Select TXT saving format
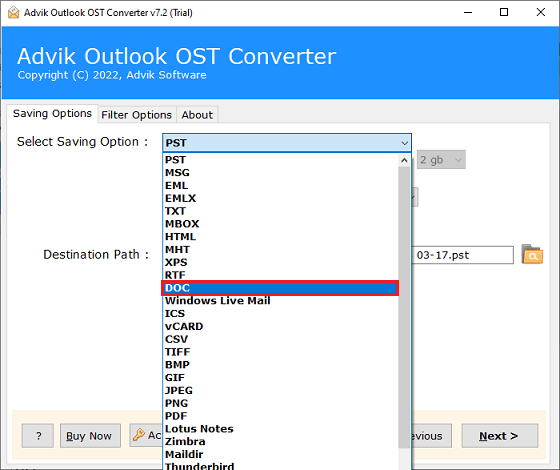Screen dimensions: 560x470 click(281, 211)
